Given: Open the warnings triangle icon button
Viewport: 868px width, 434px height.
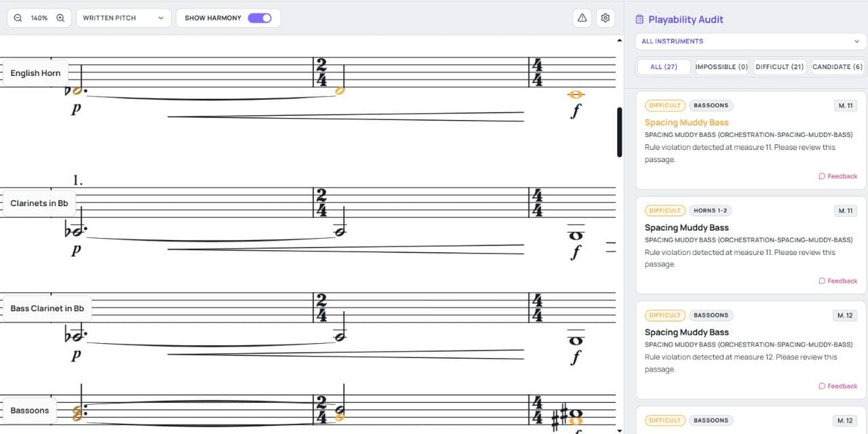Looking at the screenshot, I should pyautogui.click(x=582, y=18).
